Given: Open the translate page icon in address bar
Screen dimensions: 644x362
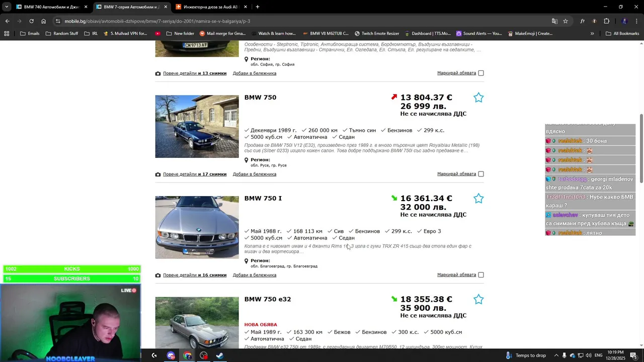Looking at the screenshot, I should tap(554, 21).
